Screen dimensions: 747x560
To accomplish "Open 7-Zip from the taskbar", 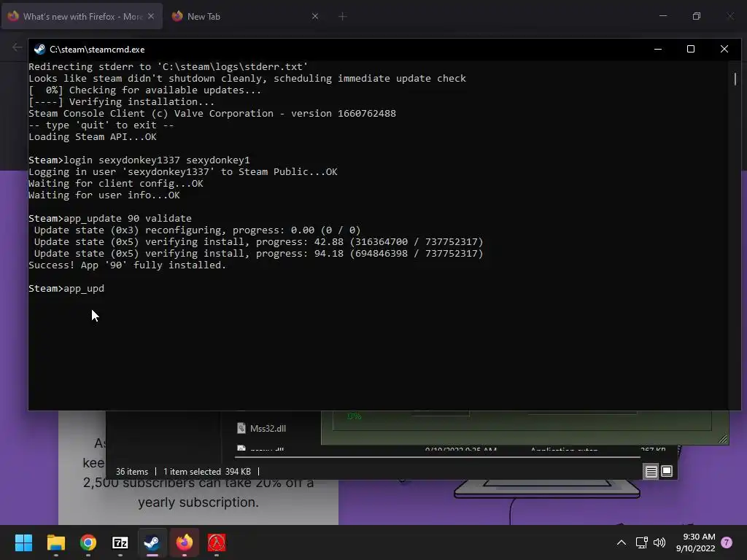I will 120,542.
